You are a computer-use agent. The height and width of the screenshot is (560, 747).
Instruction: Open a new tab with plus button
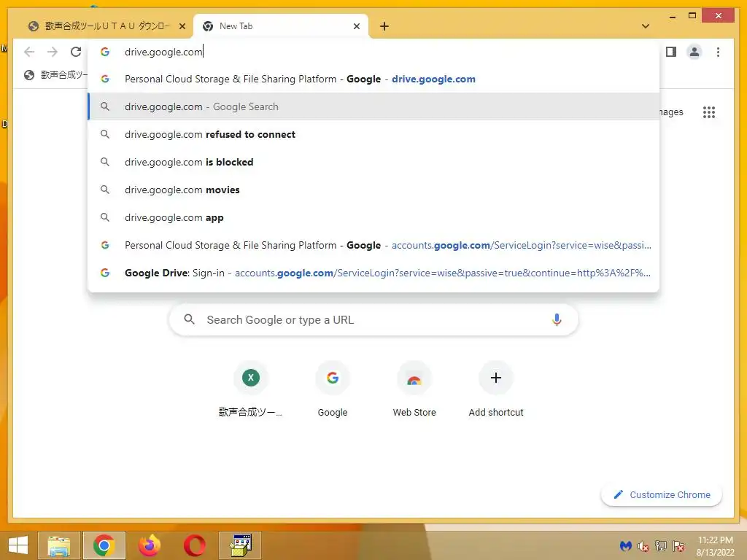pos(384,26)
